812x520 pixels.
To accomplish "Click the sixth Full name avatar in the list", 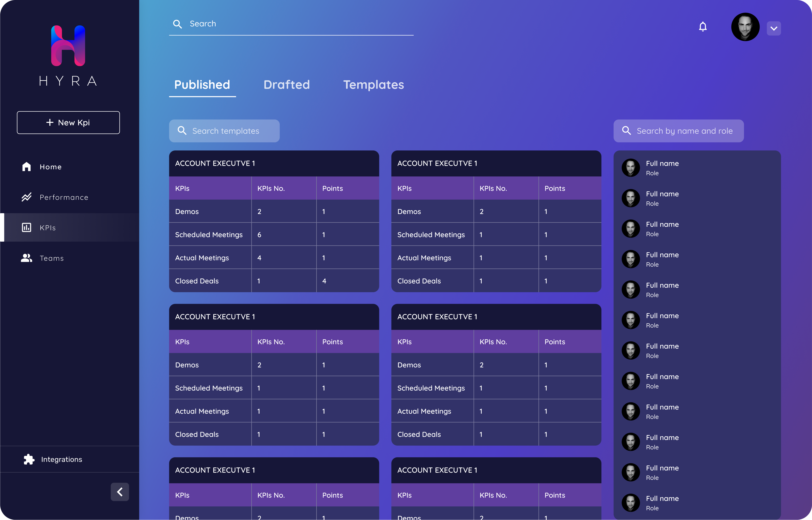I will [631, 320].
